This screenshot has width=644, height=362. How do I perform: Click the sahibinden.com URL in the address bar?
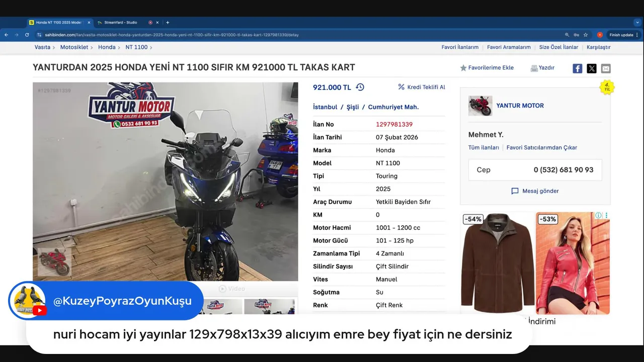coord(171,35)
